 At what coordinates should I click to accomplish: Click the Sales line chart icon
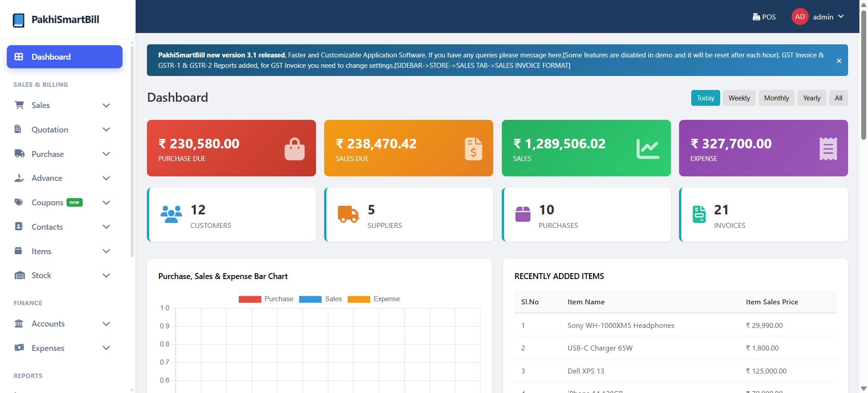coord(648,149)
